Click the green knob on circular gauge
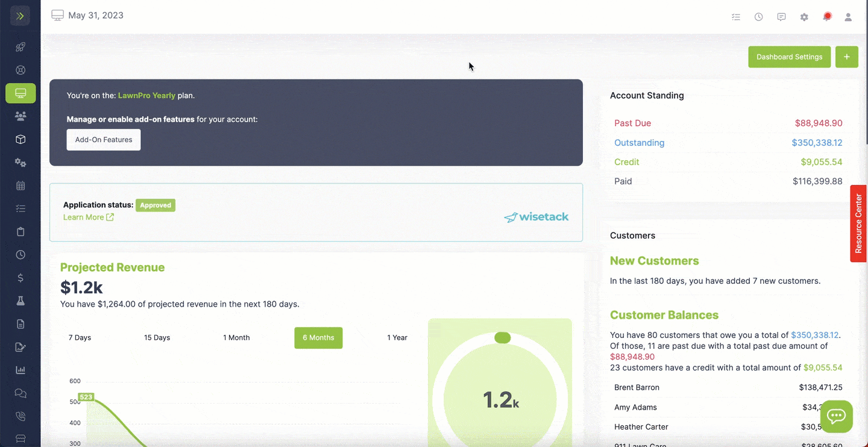 pos(502,338)
